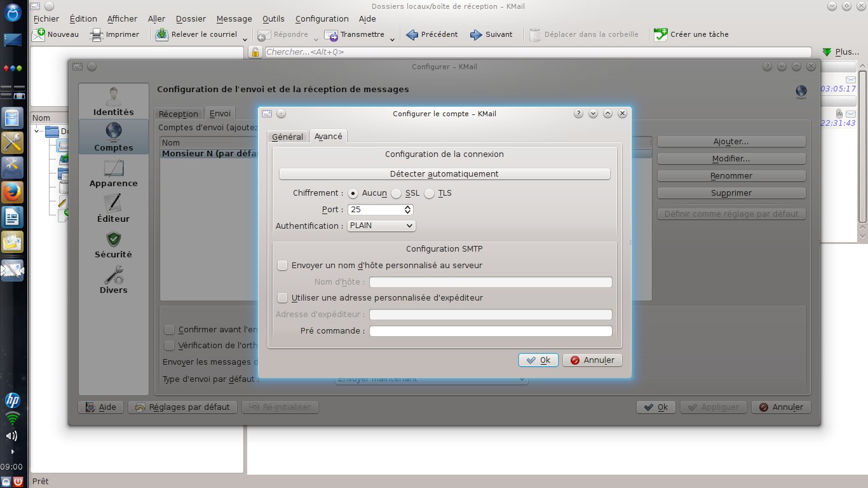Open the LibreOffice Writer dock icon
This screenshot has width=868, height=488.
pyautogui.click(x=13, y=217)
